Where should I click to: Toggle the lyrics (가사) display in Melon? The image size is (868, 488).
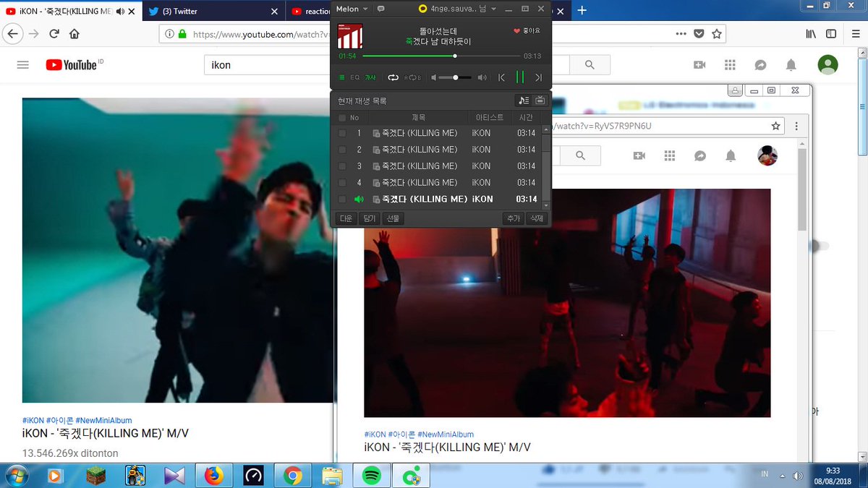(370, 77)
